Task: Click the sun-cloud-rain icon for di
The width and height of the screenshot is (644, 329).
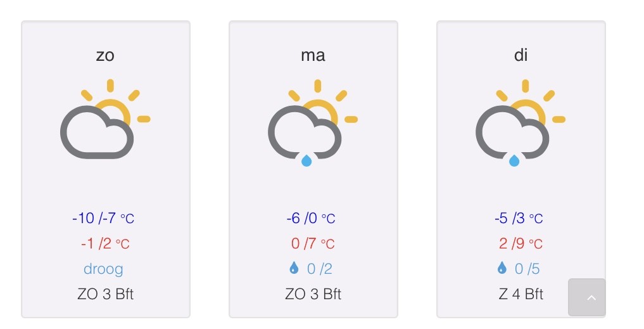Action: (x=521, y=123)
